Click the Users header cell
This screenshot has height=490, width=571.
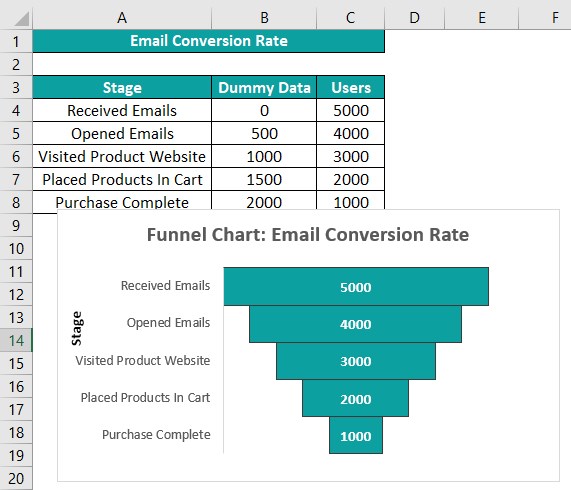pyautogui.click(x=351, y=87)
